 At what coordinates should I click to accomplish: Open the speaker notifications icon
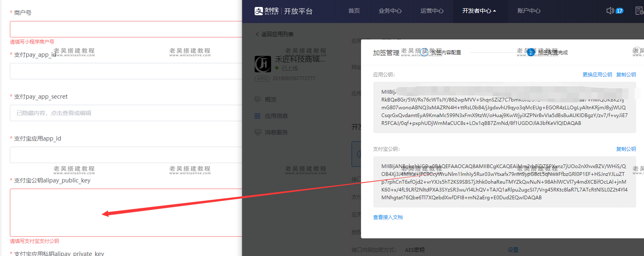tap(610, 11)
